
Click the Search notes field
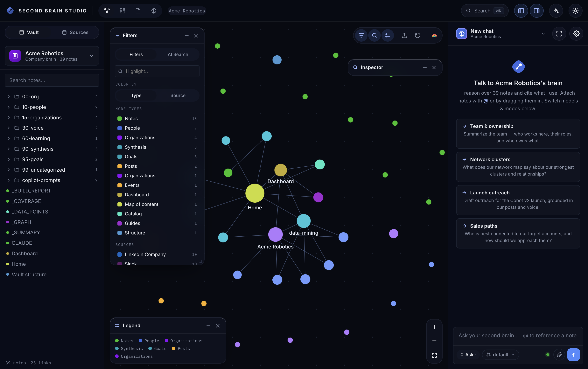click(52, 80)
